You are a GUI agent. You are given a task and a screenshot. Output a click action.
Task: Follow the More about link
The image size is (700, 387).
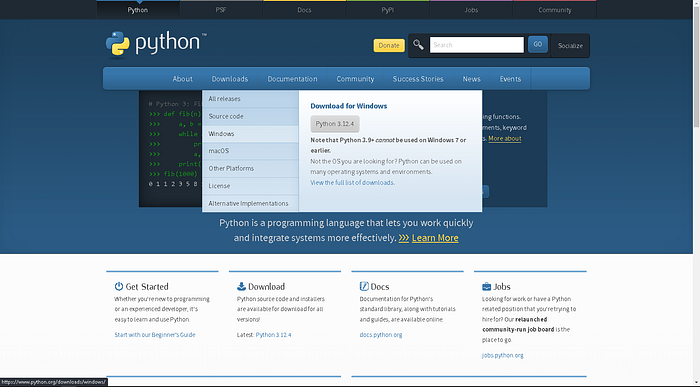click(x=504, y=138)
